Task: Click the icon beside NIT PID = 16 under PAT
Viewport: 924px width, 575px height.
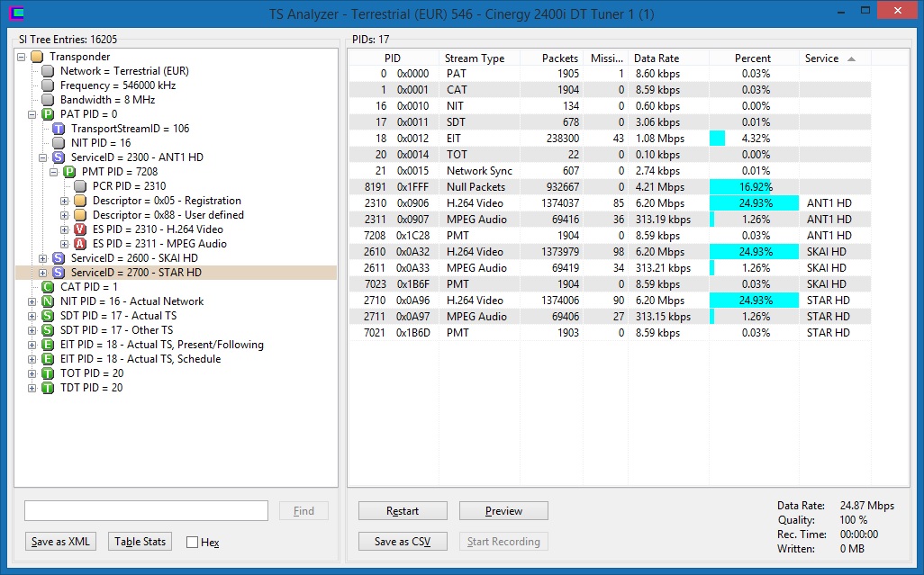Action: [x=59, y=143]
